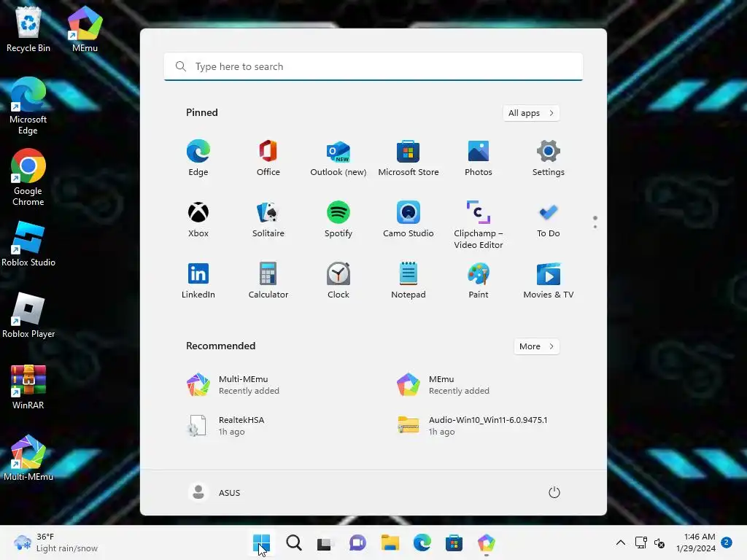
Task: Open Settings gear in pinned apps
Action: coord(549,158)
